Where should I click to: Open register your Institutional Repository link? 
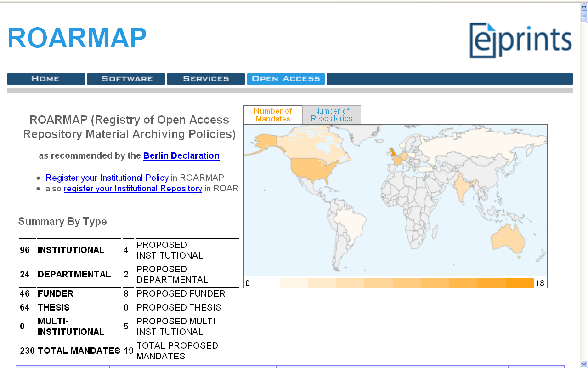tap(133, 189)
